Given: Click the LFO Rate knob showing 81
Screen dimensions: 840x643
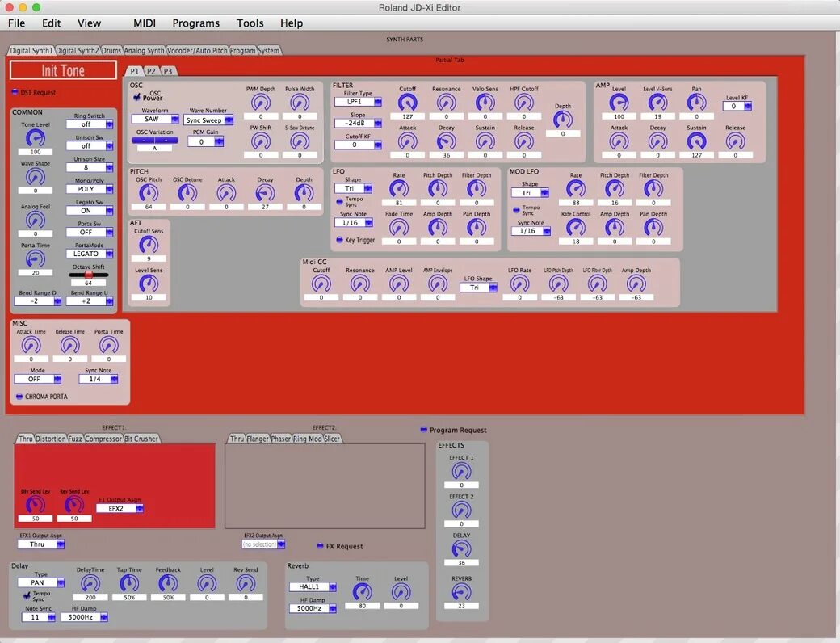Looking at the screenshot, I should tap(398, 188).
